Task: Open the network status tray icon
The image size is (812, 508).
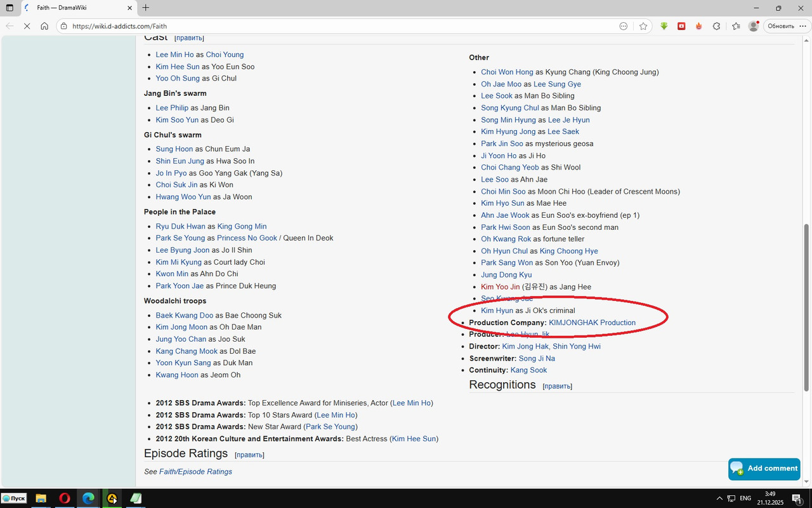Action: (731, 498)
